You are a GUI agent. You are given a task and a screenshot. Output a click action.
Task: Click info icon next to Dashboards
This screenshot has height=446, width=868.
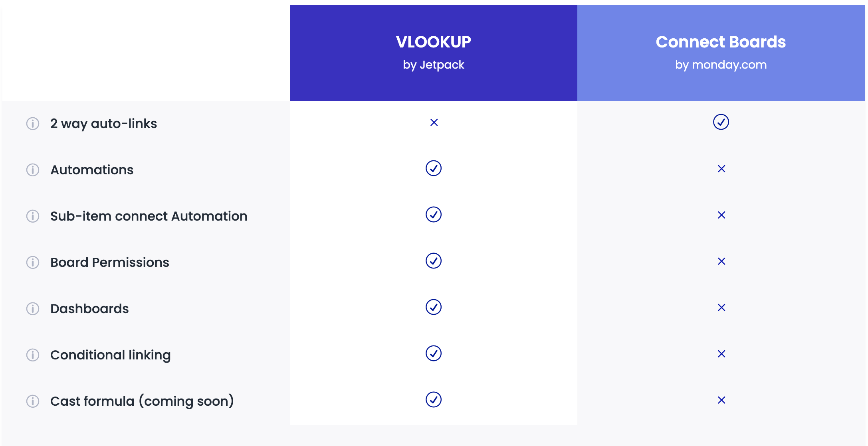[33, 309]
